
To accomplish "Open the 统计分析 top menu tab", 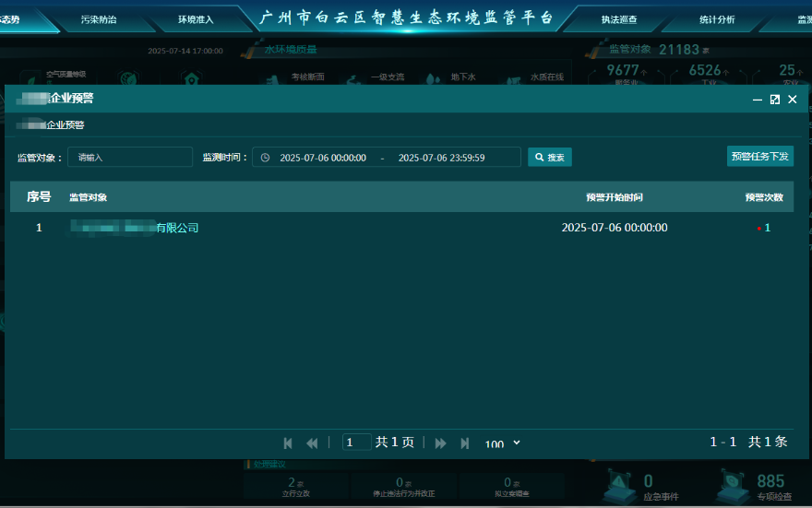I will (x=717, y=19).
